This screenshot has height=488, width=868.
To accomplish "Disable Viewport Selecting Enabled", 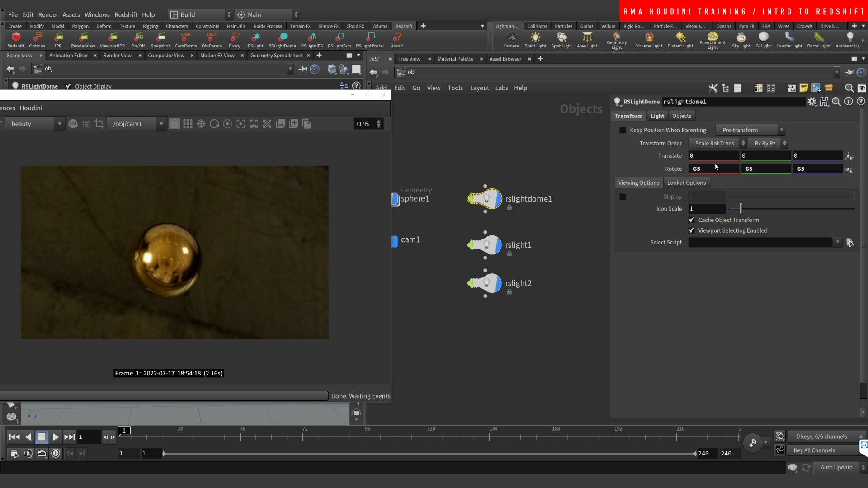I will [x=692, y=230].
